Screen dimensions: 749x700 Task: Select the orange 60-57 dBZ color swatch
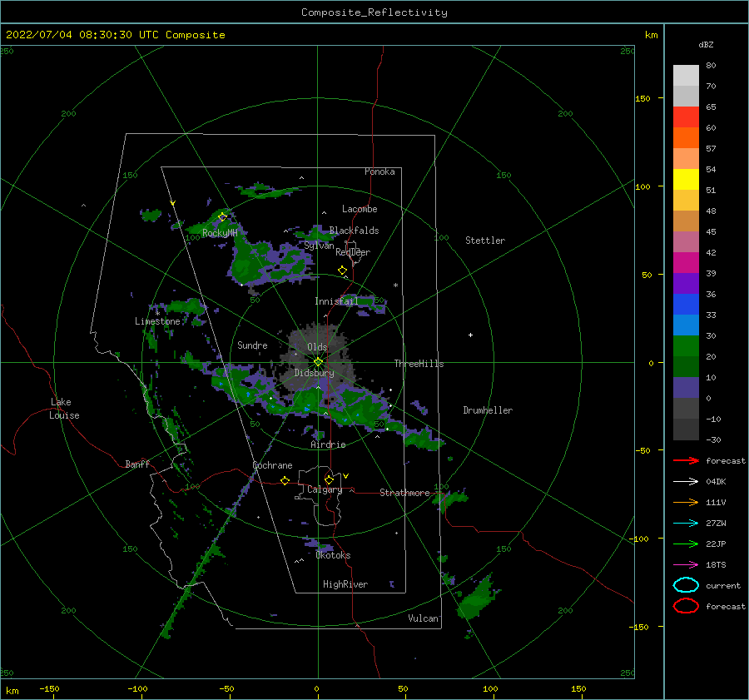click(x=686, y=138)
